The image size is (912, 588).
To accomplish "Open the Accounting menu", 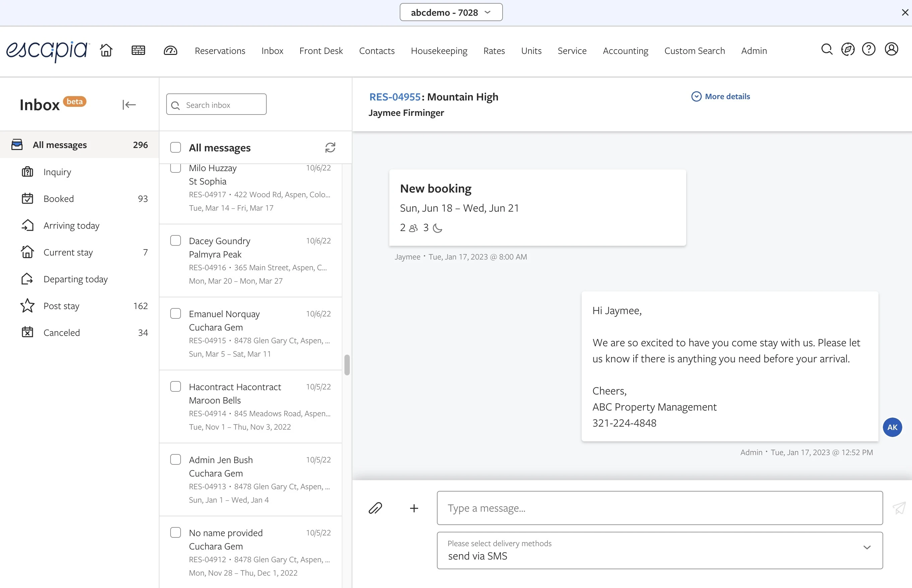I will pyautogui.click(x=625, y=51).
